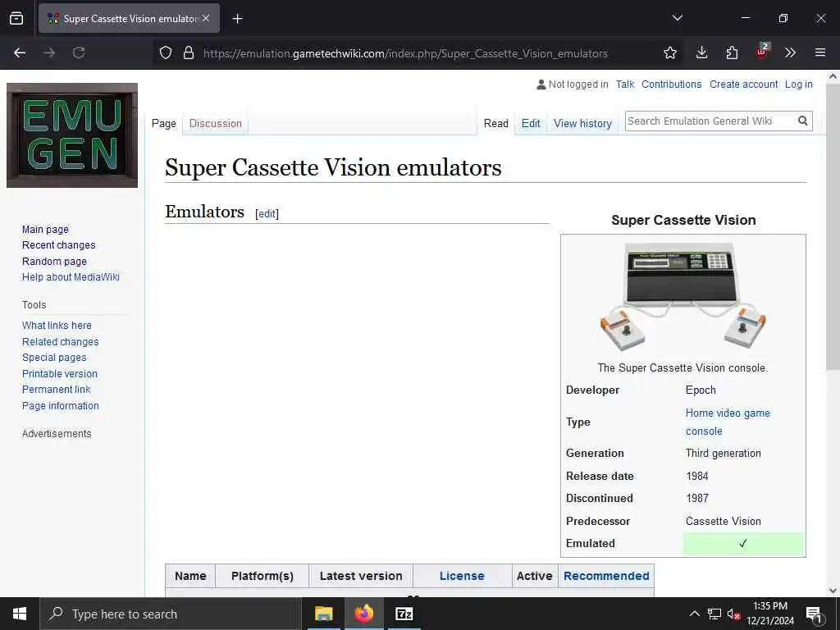Switch to the Discussion tab
The image size is (840, 630).
tap(216, 123)
